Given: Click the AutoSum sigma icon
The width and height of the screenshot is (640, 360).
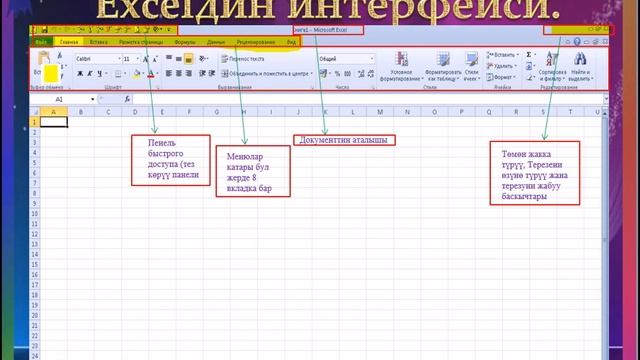Looking at the screenshot, I should click(529, 54).
